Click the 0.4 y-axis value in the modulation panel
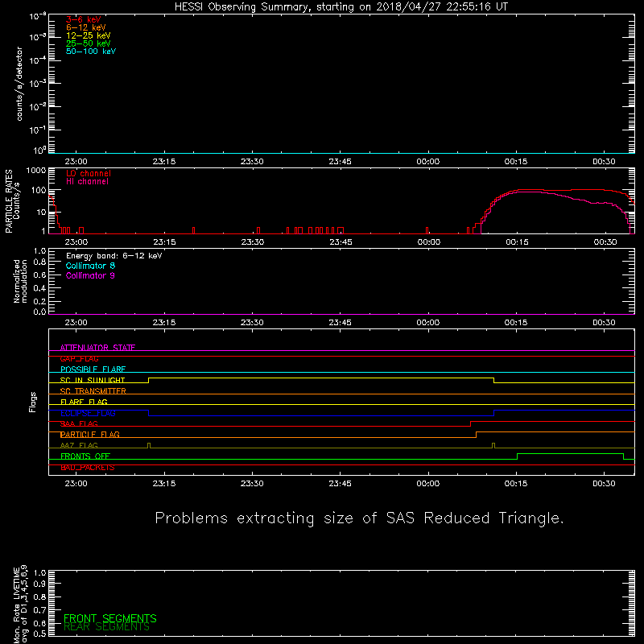Screen dimensions: 644x644 [x=39, y=288]
